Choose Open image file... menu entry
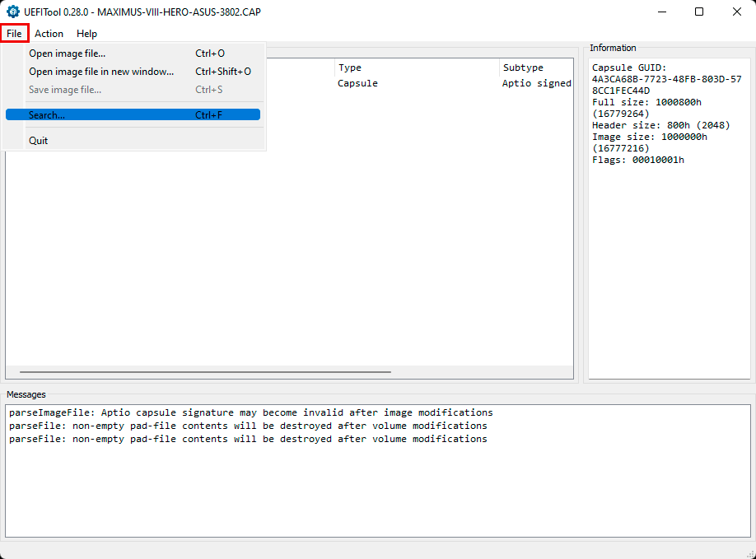 [x=133, y=54]
